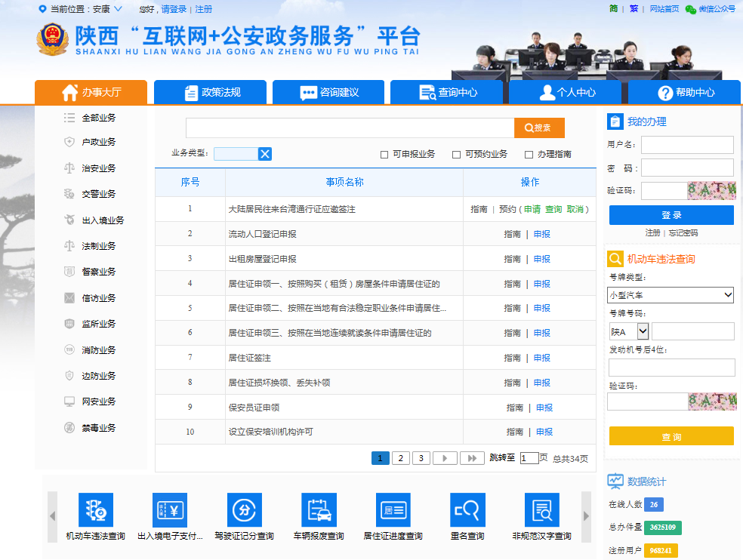Click the yellow 查询 button
Viewport: 743px width, 560px height.
[671, 436]
